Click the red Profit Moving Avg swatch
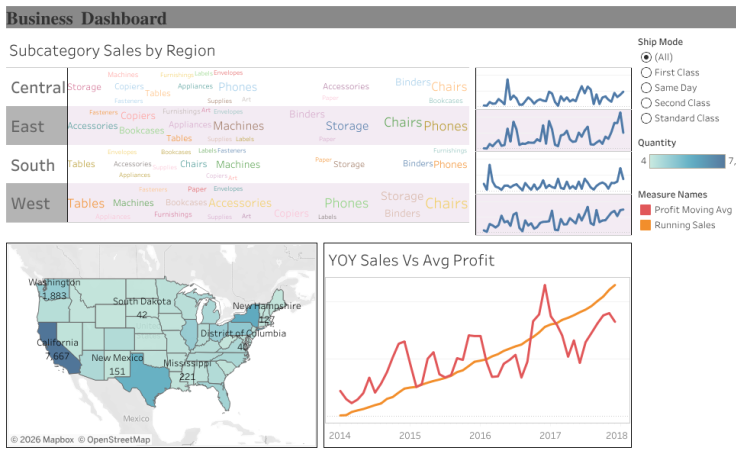Screen dimensions: 736x454 pos(645,210)
